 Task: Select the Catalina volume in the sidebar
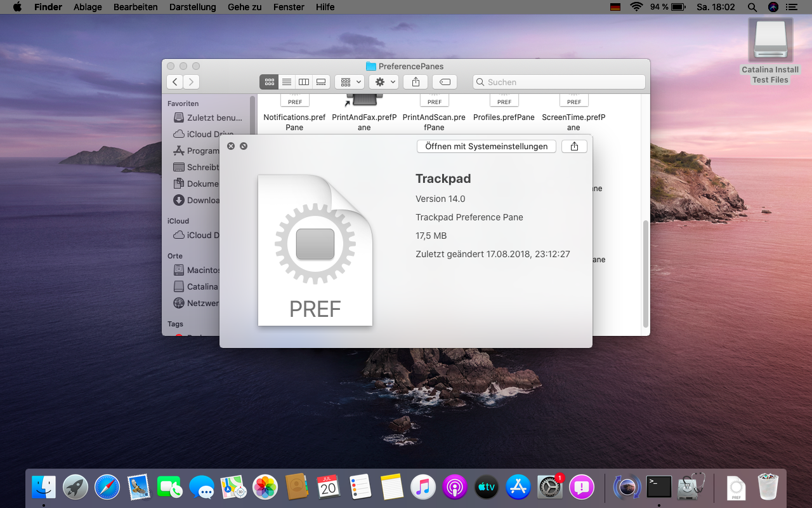(197, 286)
